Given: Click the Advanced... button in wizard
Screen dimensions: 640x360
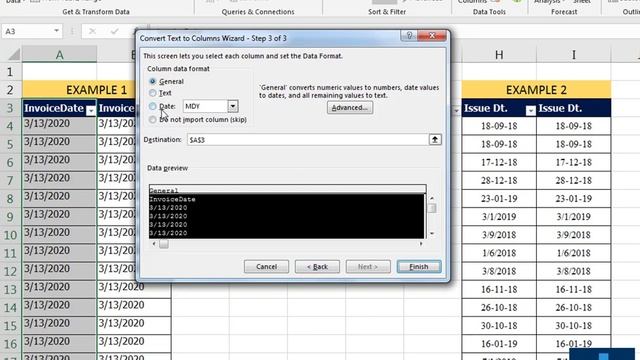Looking at the screenshot, I should pyautogui.click(x=350, y=108).
